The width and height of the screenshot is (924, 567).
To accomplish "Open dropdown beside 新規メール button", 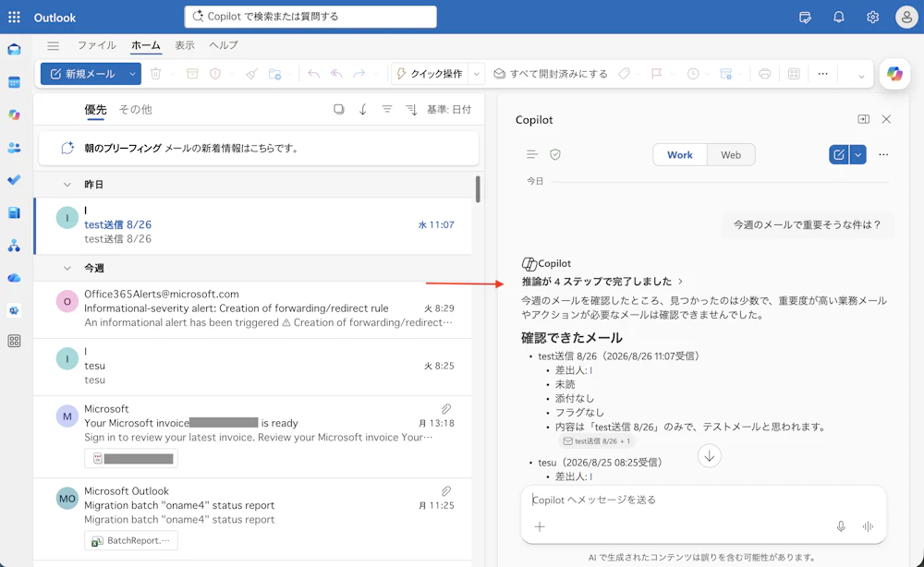I will point(132,74).
